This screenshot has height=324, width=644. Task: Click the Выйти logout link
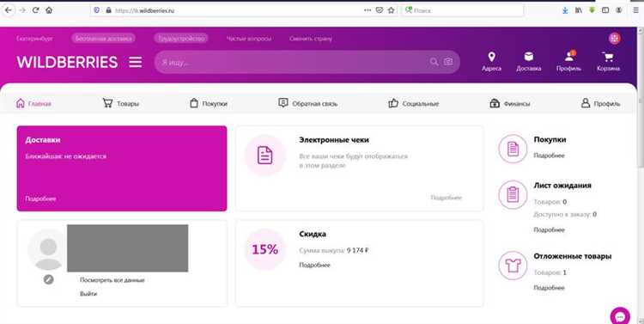coord(88,294)
